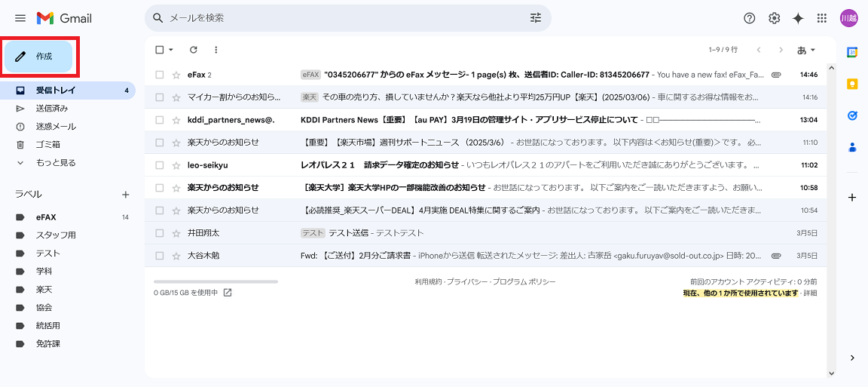Click the 作成 compose button

tap(38, 57)
